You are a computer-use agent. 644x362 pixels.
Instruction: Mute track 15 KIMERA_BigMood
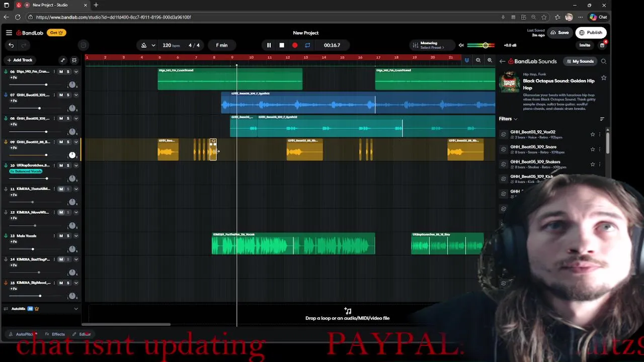[x=61, y=283]
